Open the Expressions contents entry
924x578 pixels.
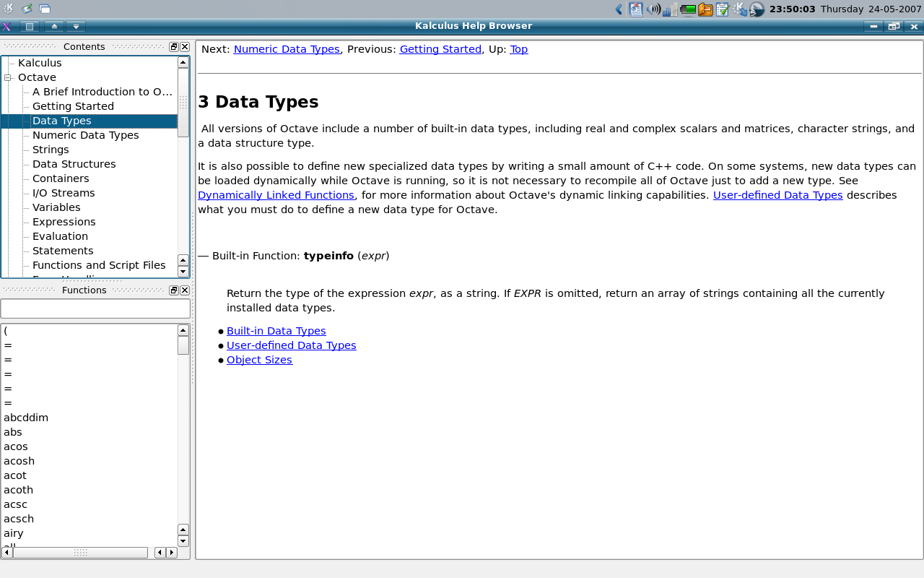[64, 222]
